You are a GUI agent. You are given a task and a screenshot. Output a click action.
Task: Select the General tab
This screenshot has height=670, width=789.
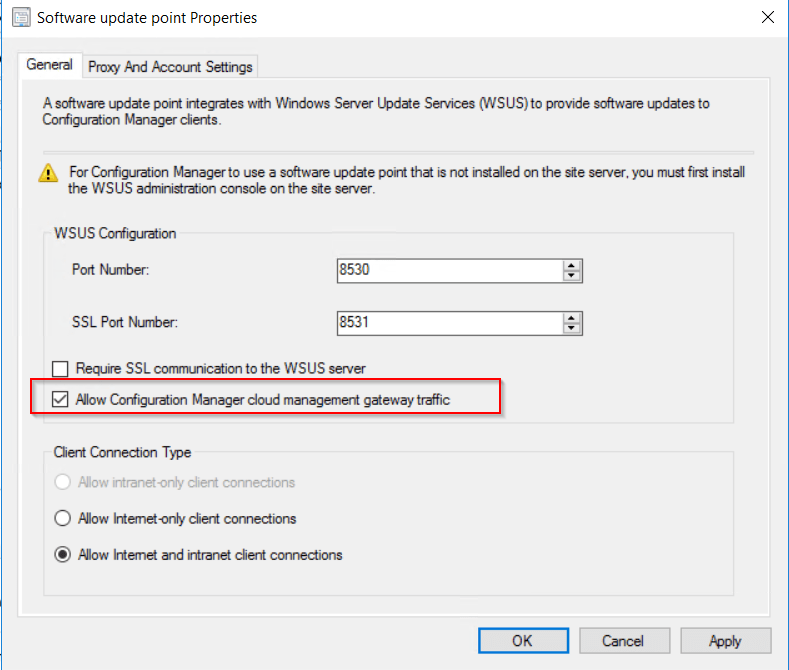pyautogui.click(x=49, y=65)
